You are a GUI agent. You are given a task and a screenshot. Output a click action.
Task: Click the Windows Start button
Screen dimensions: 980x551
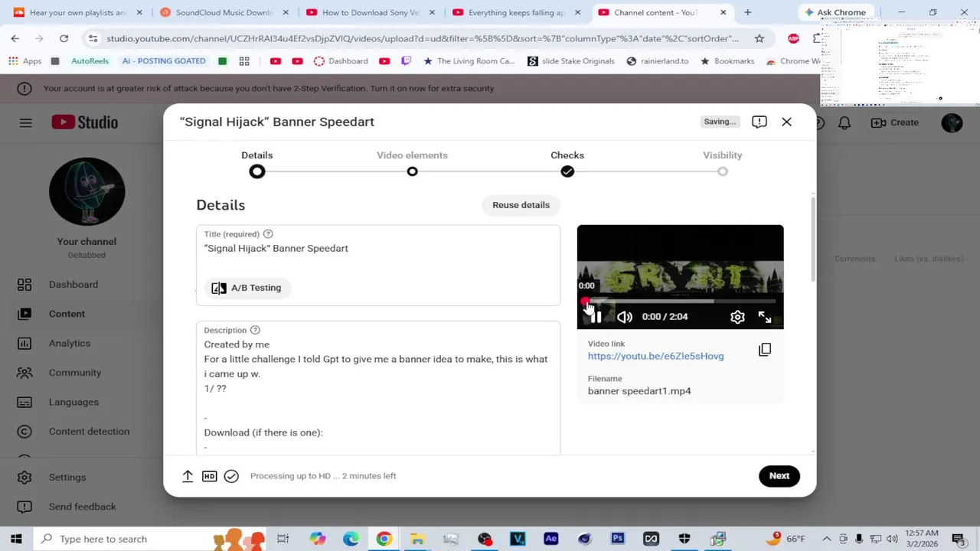click(x=16, y=539)
